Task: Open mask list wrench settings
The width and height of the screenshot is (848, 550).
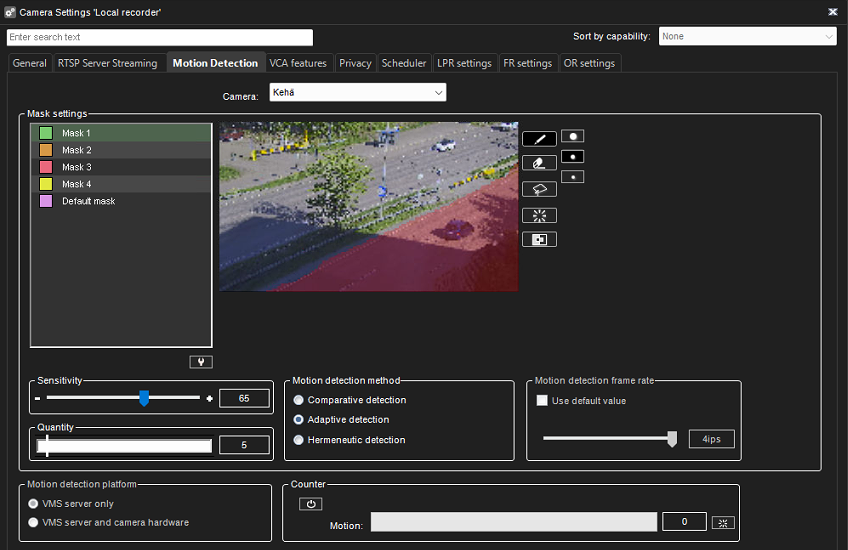Action: 201,362
